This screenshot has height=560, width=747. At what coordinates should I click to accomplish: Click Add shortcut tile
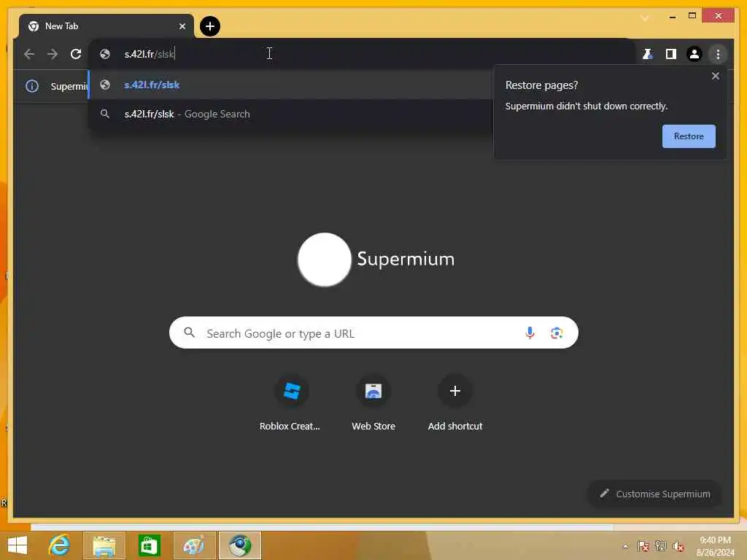pos(455,404)
